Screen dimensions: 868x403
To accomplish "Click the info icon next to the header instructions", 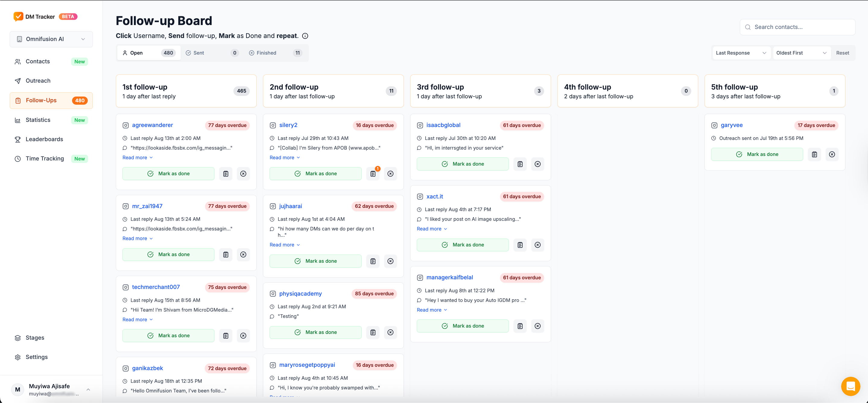I will click(x=305, y=36).
